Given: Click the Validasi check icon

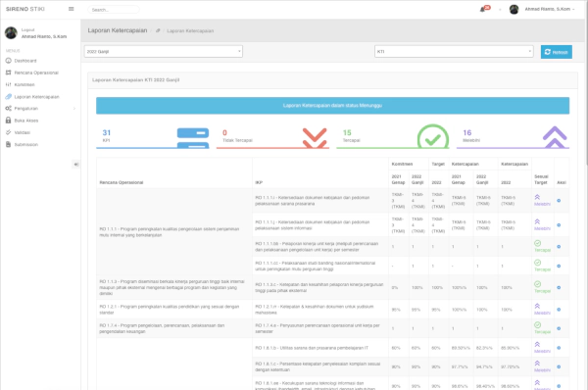Looking at the screenshot, I should 8,132.
